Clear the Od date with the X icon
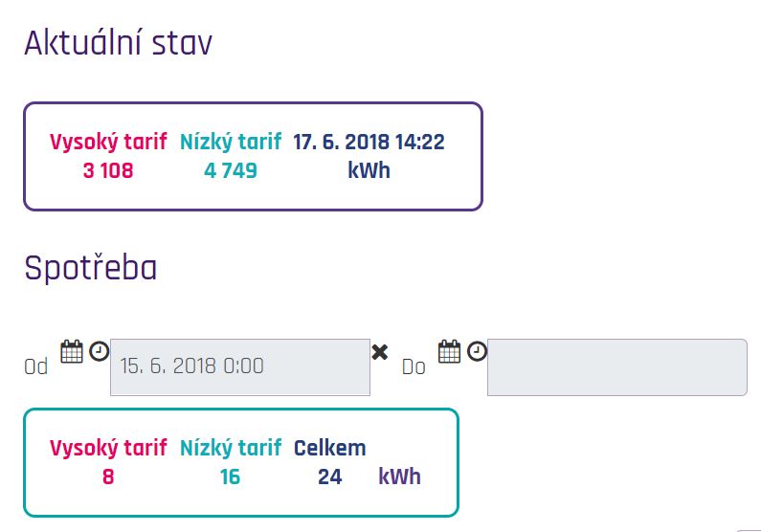 tap(379, 352)
